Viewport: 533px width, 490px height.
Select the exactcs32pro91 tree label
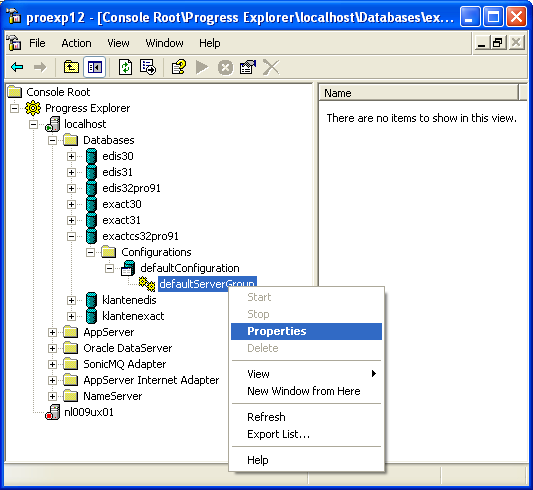140,236
